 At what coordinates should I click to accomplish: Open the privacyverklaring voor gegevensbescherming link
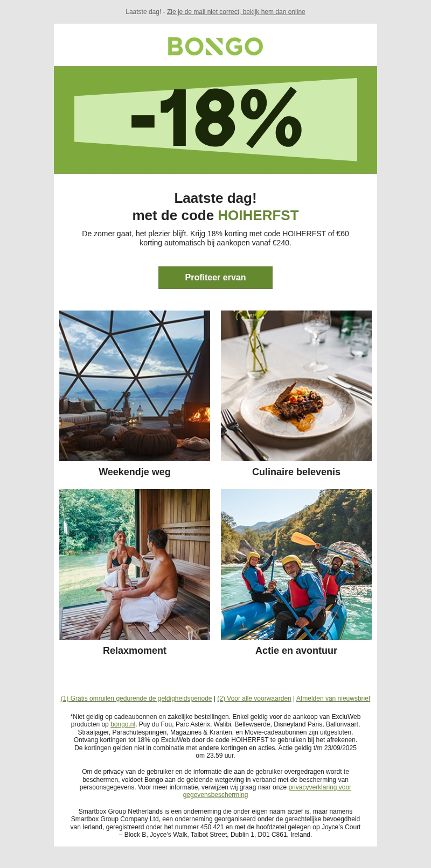click(x=267, y=791)
